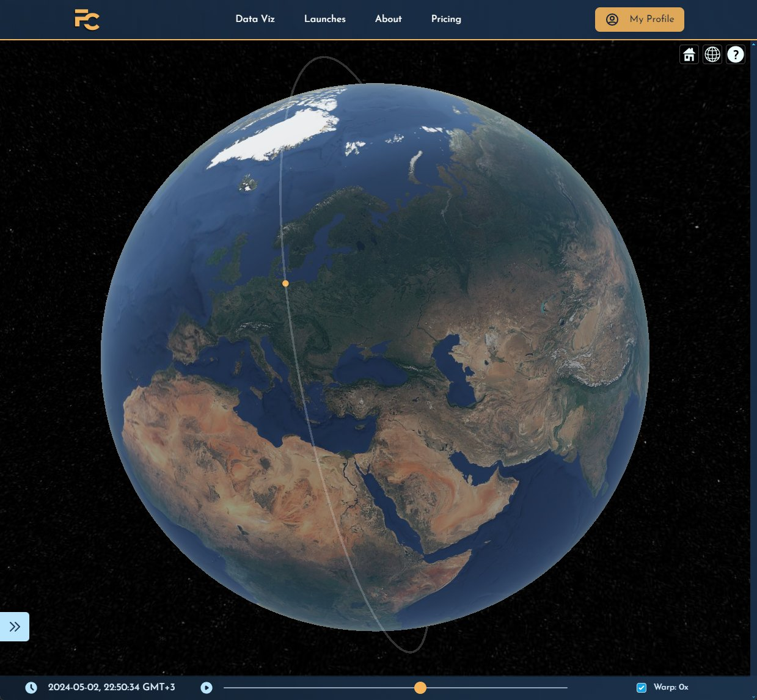757x700 pixels.
Task: Click the clock icon beside the date
Action: coord(31,688)
